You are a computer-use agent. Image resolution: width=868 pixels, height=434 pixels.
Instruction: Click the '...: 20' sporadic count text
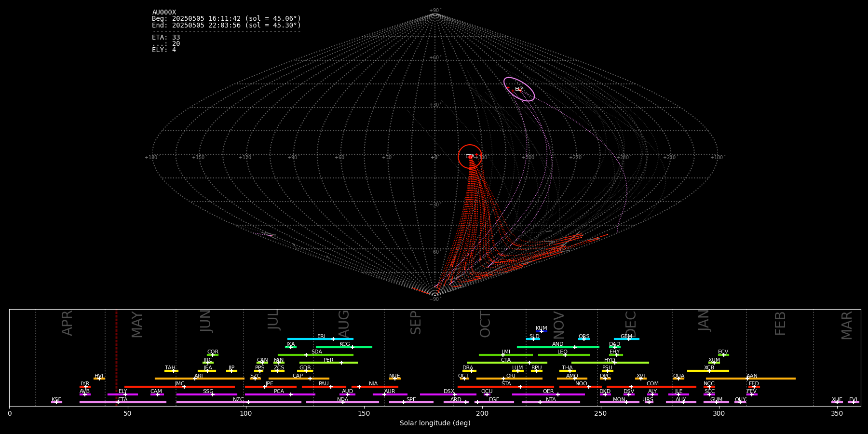(x=166, y=44)
